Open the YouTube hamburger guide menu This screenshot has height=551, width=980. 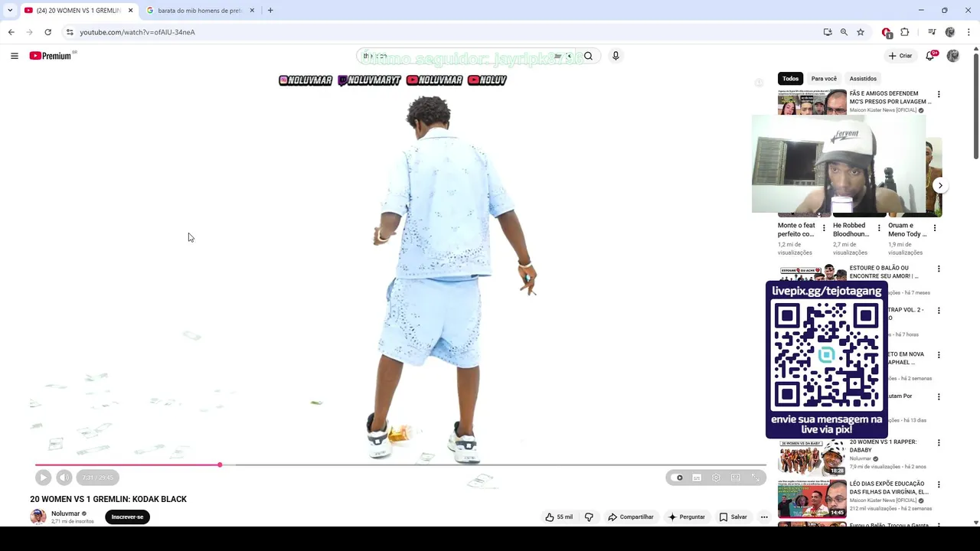15,56
